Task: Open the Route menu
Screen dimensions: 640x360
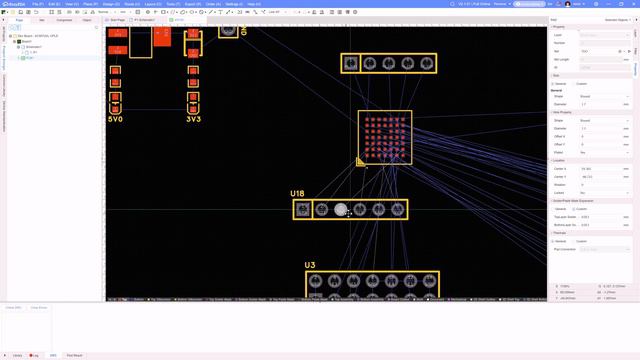Action: pyautogui.click(x=131, y=4)
